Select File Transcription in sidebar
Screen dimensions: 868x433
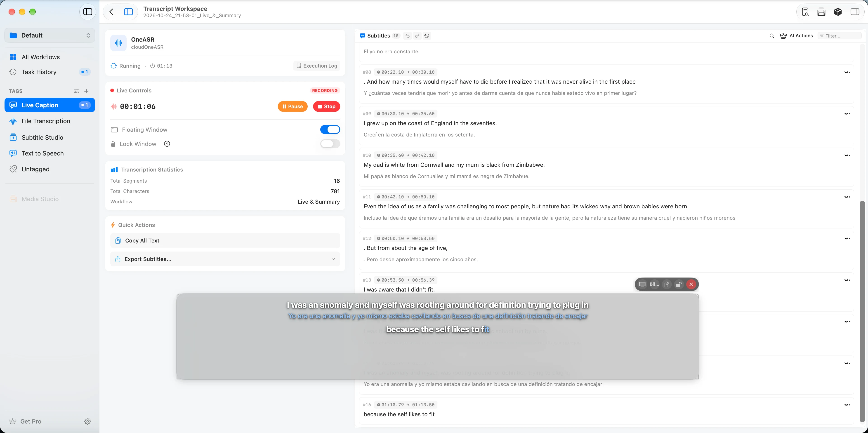tap(50, 121)
